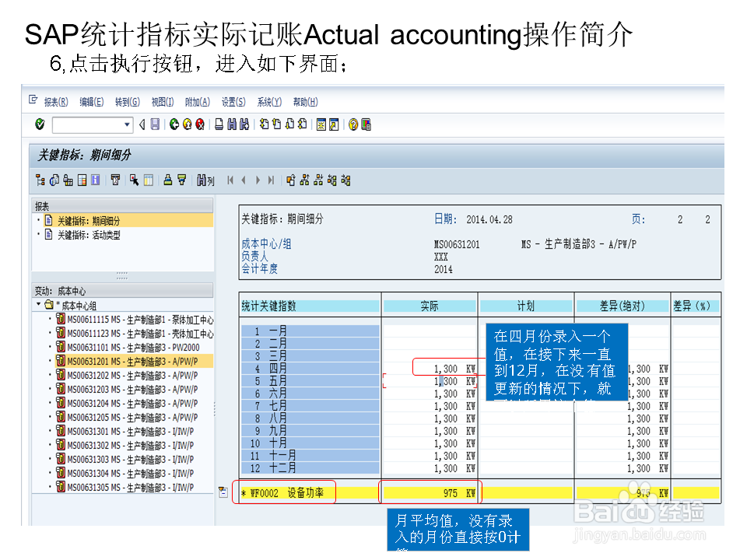Click the 差异(绝对) column header
747x560 pixels.
tap(622, 306)
